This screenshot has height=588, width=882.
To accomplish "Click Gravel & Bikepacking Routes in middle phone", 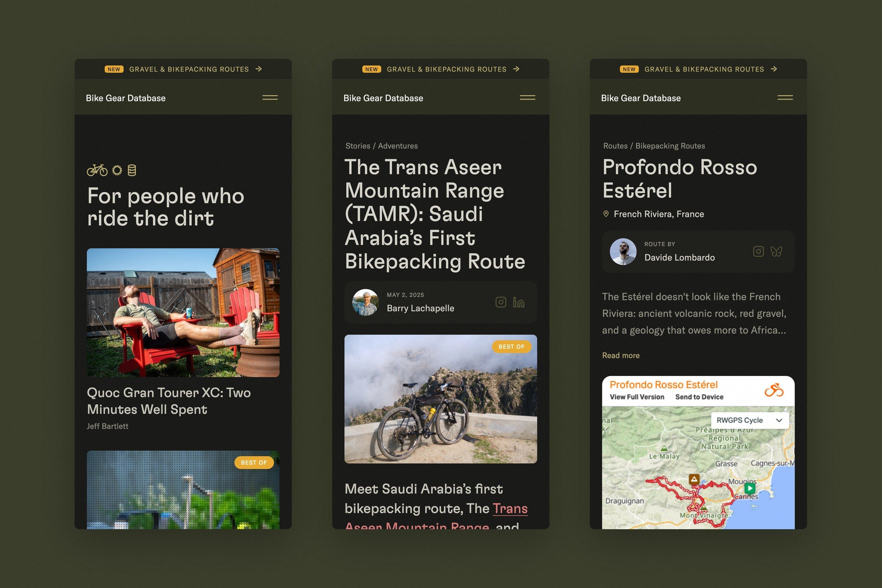I will point(447,69).
